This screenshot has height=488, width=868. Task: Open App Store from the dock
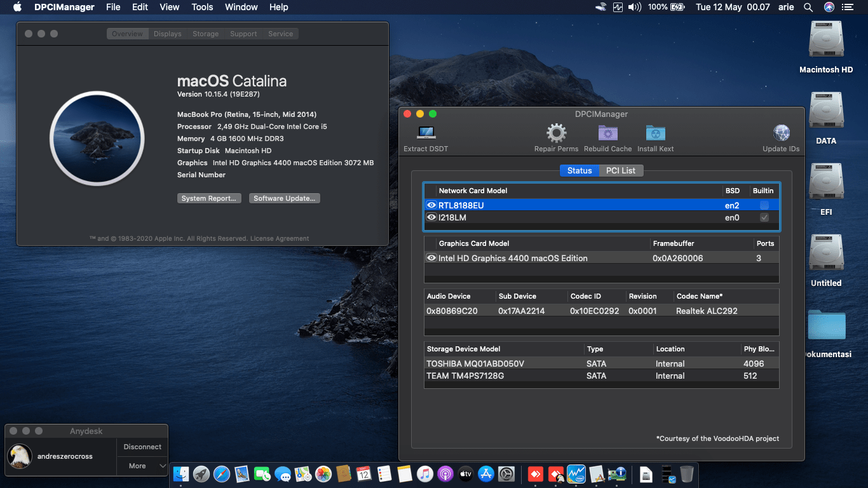[x=486, y=473]
